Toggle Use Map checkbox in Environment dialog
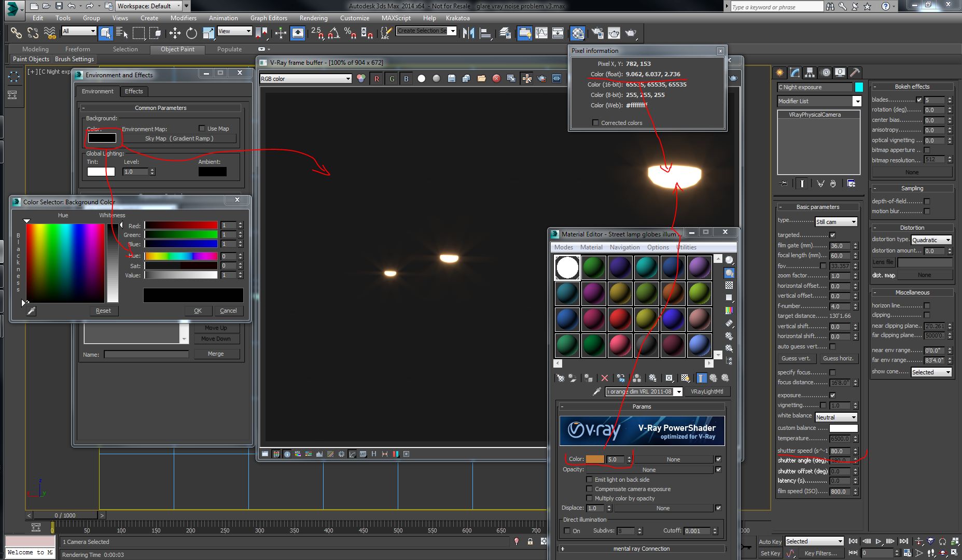The image size is (962, 560). click(x=202, y=128)
